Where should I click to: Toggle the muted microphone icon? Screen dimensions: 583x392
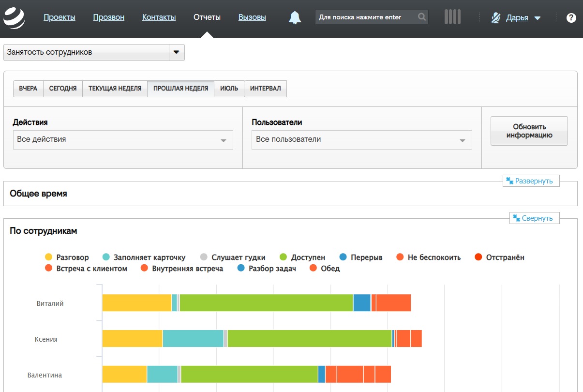pyautogui.click(x=495, y=18)
